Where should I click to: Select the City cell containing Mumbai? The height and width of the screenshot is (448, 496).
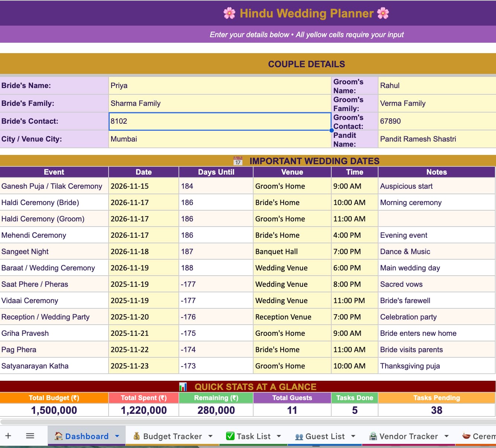[x=220, y=139]
